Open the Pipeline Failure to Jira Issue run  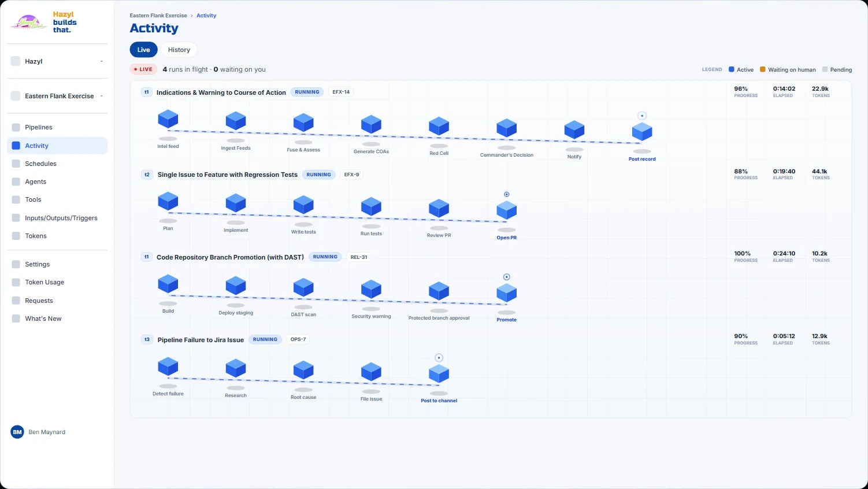201,340
